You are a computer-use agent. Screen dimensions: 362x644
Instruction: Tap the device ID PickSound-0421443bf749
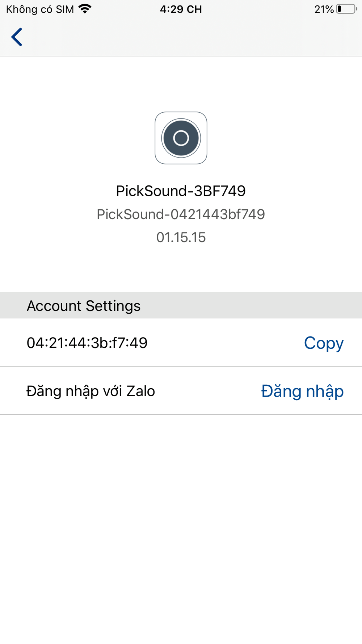(x=181, y=214)
